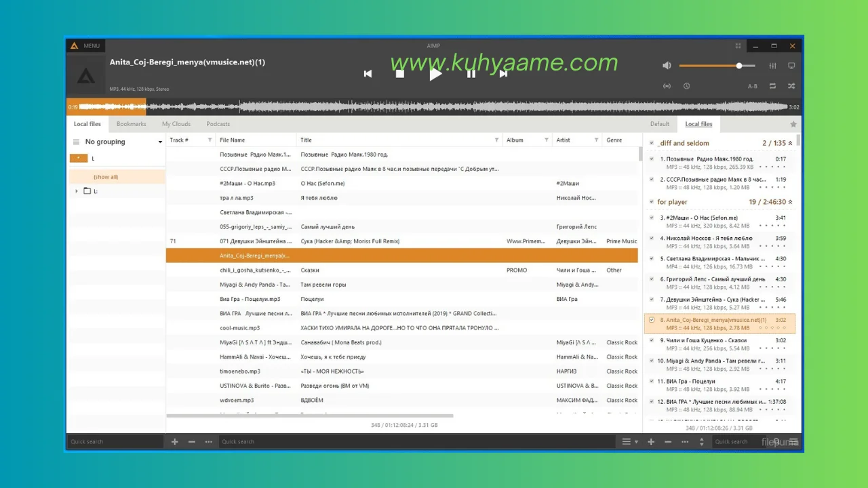The width and height of the screenshot is (868, 488).
Task: Skip to the next track
Action: [x=503, y=74]
